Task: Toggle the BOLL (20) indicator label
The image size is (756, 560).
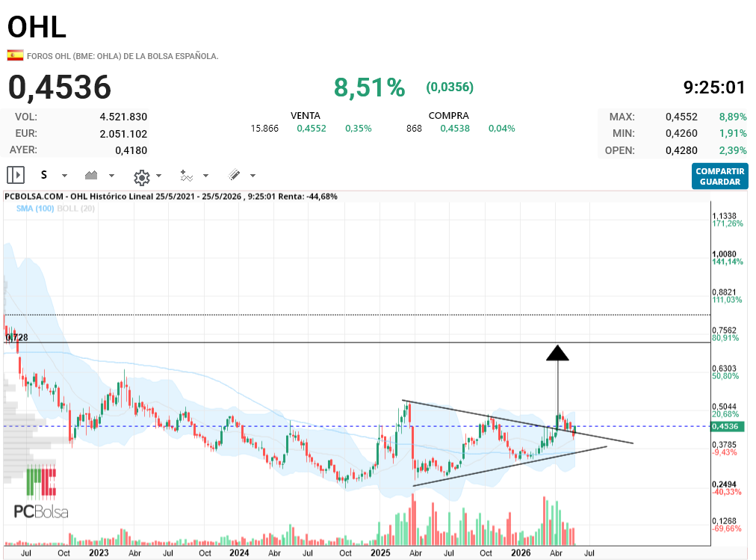Action: click(75, 209)
